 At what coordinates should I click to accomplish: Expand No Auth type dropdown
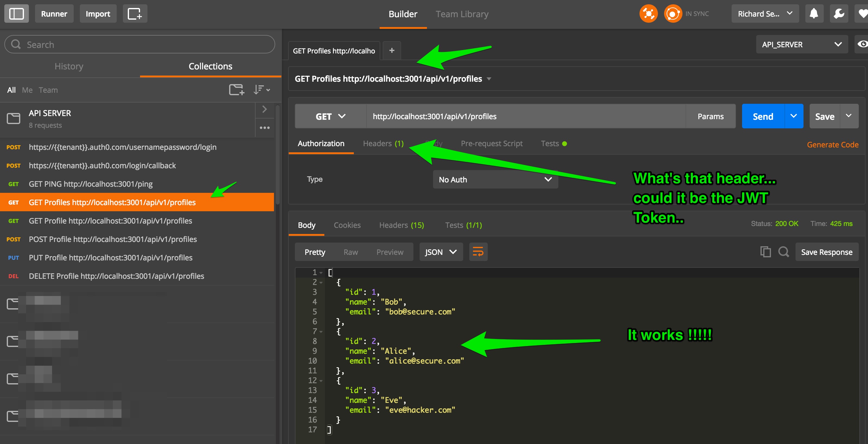[495, 180]
